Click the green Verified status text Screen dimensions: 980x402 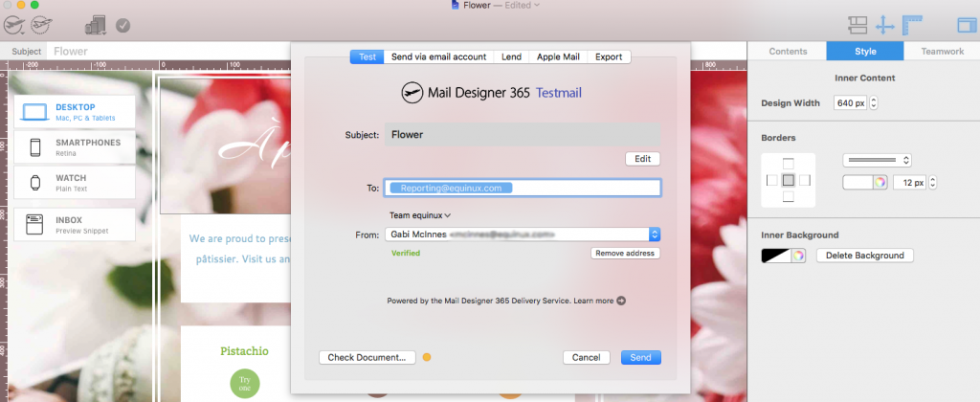(406, 254)
